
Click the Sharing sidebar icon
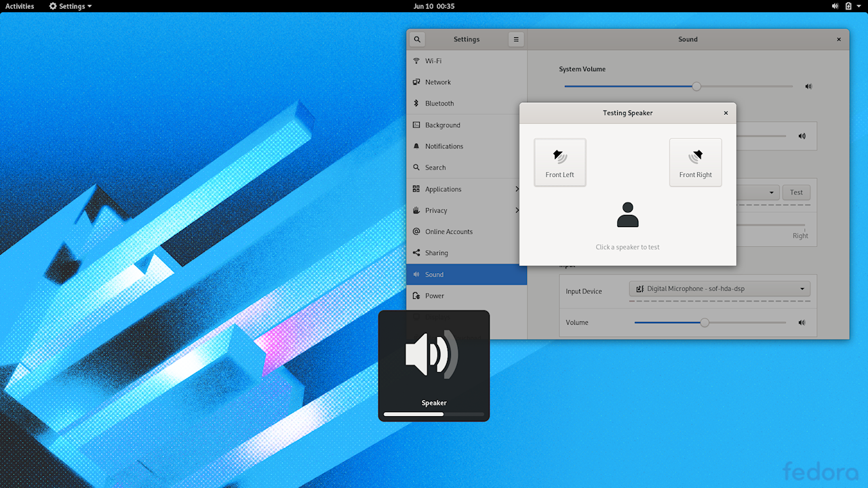(x=416, y=253)
